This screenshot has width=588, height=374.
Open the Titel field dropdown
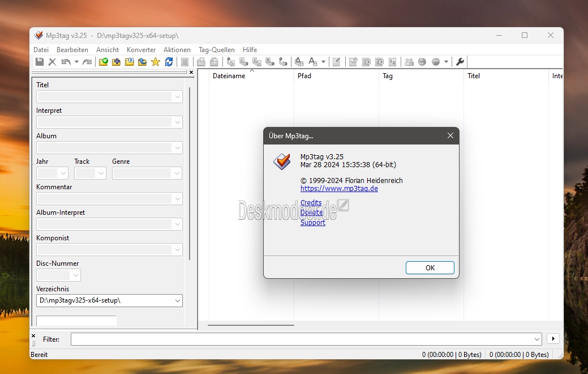pos(177,97)
